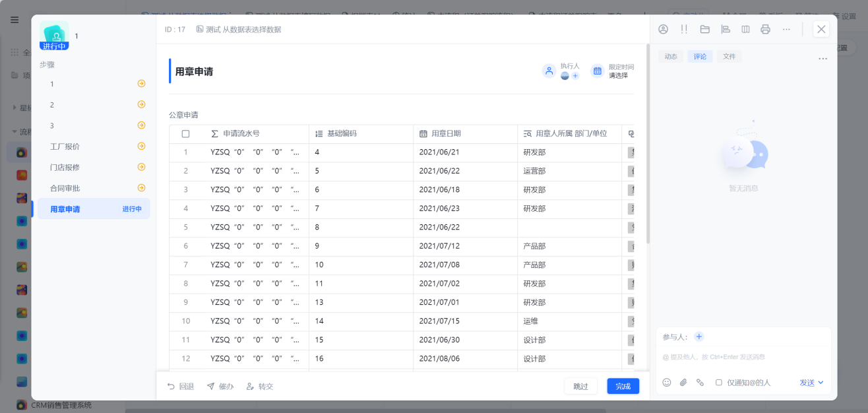Click the arrow icon beside 门店报修

pyautogui.click(x=141, y=167)
